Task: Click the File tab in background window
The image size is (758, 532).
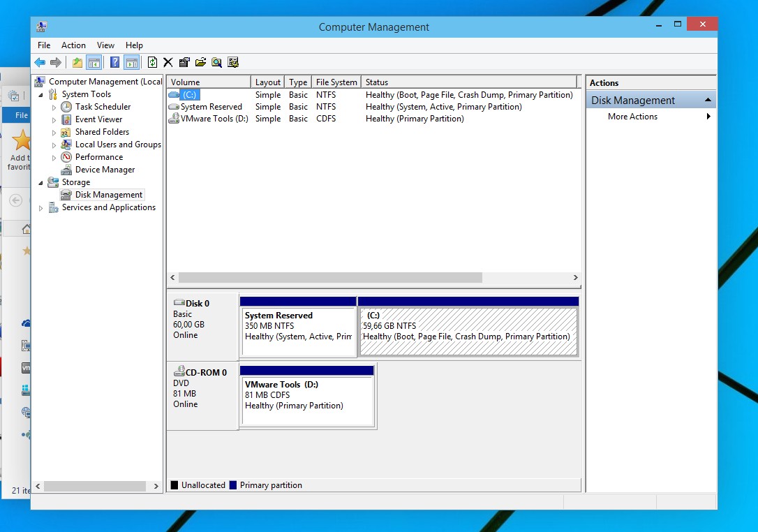Action: coord(17,115)
